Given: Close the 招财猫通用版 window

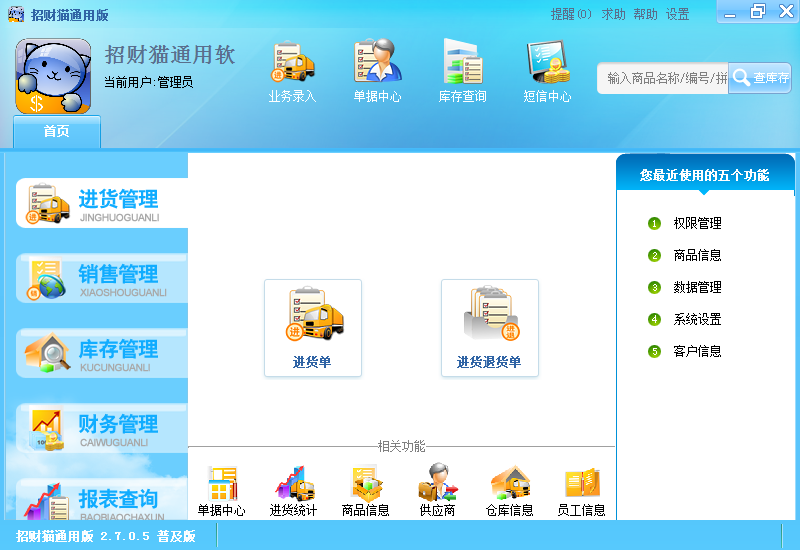Looking at the screenshot, I should [x=786, y=11].
